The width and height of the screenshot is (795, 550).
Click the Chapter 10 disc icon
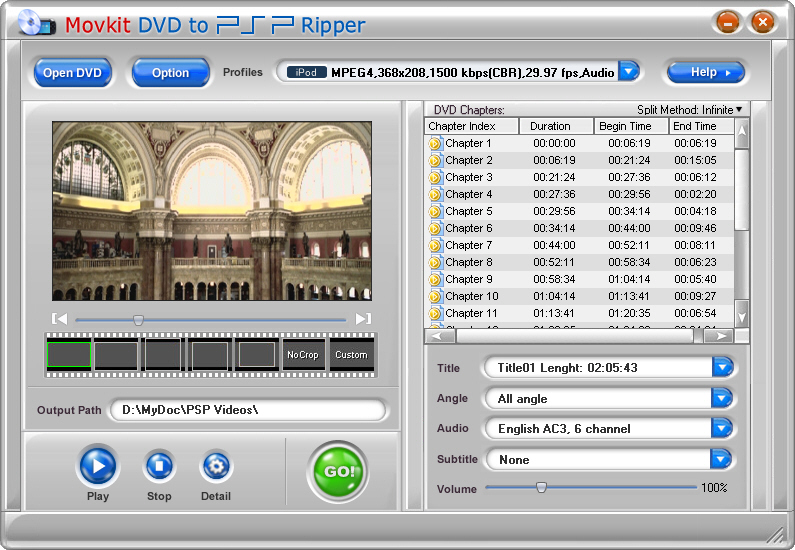click(435, 297)
